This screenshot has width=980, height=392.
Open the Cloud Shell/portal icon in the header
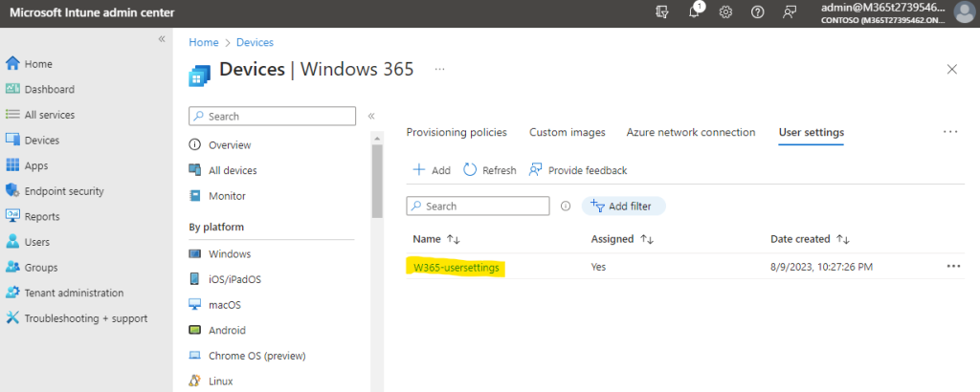pyautogui.click(x=662, y=11)
